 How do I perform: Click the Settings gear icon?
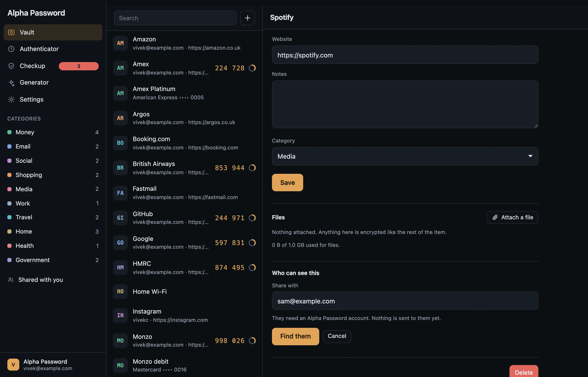pyautogui.click(x=11, y=99)
